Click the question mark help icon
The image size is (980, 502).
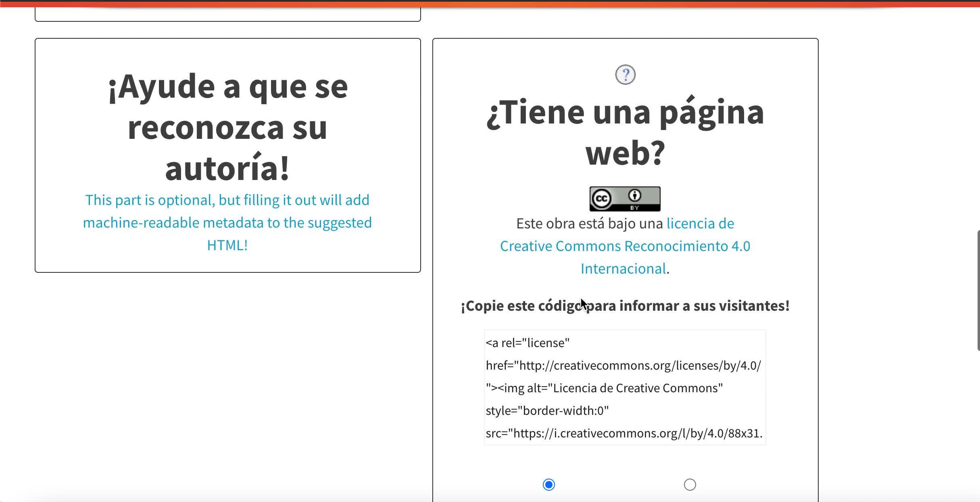(x=625, y=75)
